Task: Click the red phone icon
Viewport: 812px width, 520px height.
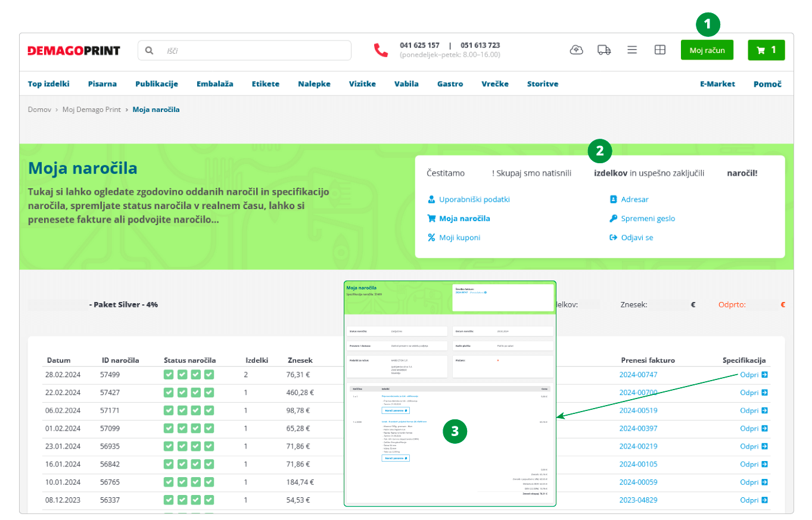Action: tap(381, 50)
